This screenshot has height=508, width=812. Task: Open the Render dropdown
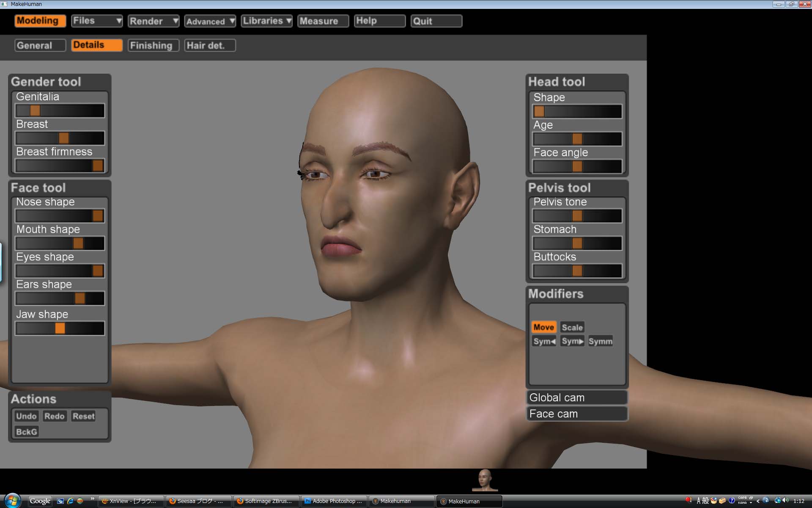point(153,21)
